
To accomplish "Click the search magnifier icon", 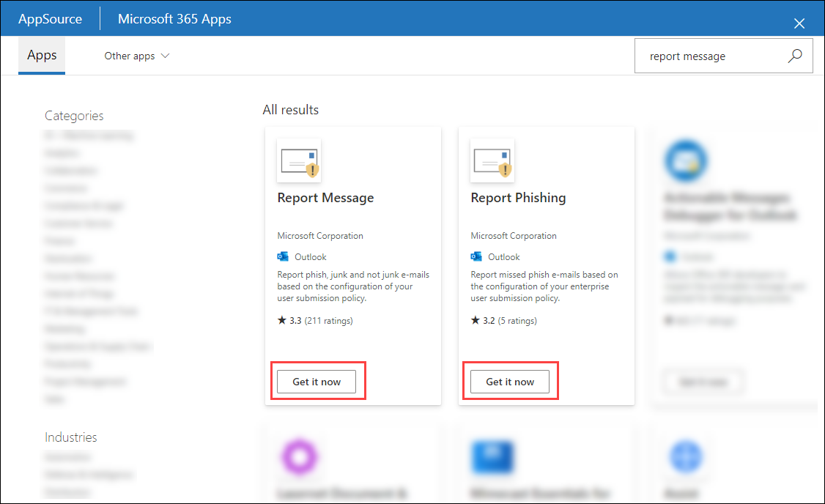I will click(794, 56).
